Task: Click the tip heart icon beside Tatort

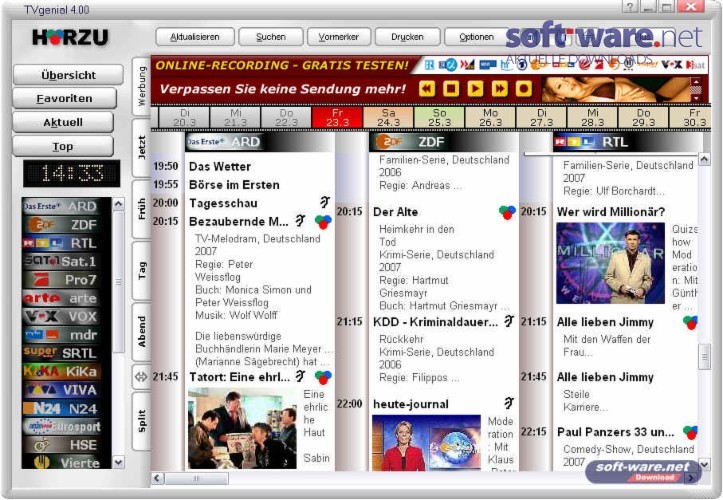Action: [323, 377]
